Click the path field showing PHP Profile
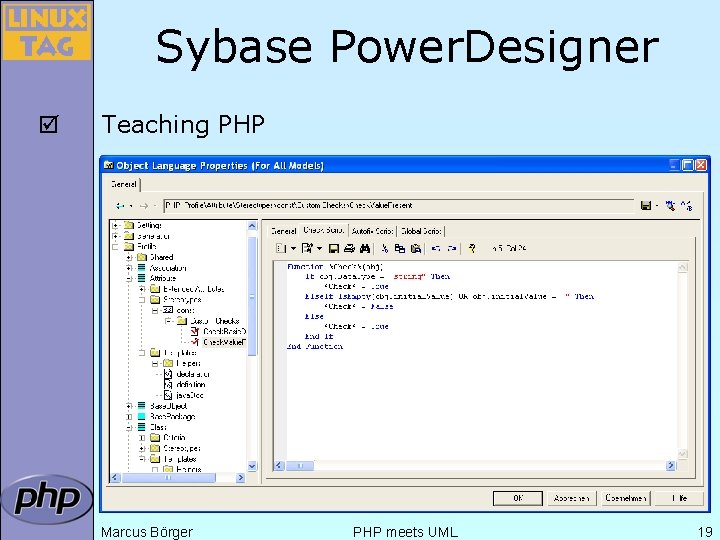This screenshot has width=720, height=540. (399, 206)
